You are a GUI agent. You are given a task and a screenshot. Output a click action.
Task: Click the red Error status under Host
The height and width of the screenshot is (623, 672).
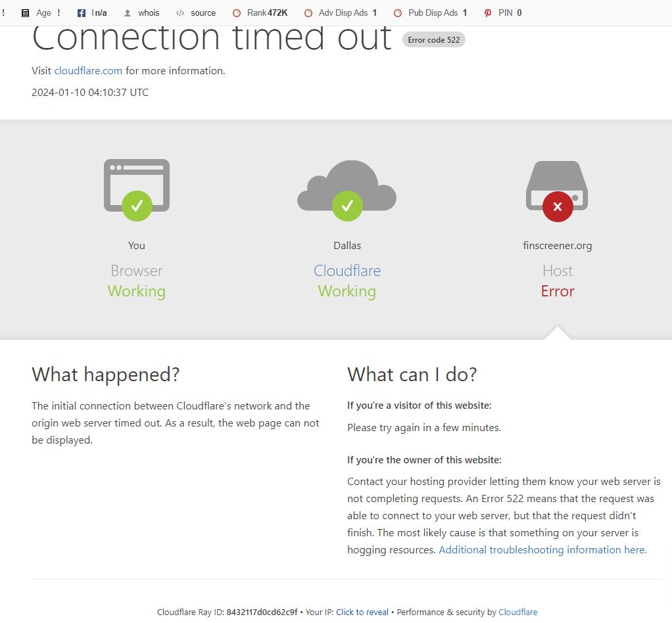click(x=558, y=291)
